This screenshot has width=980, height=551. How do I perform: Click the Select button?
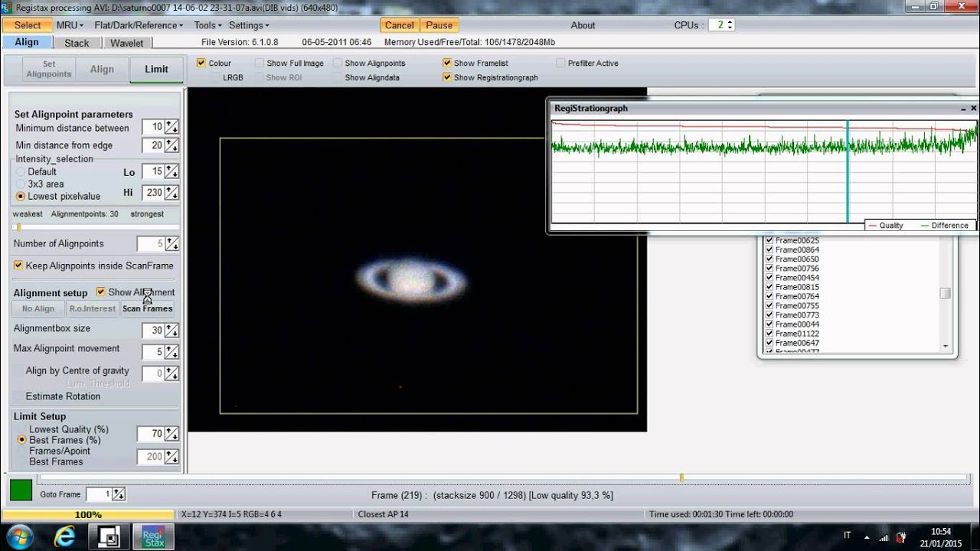pos(28,25)
